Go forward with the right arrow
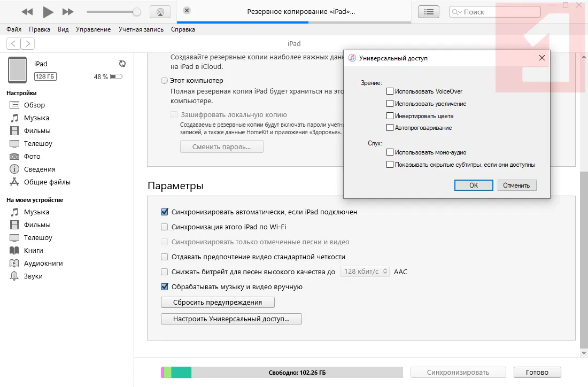The image size is (588, 387). point(28,43)
